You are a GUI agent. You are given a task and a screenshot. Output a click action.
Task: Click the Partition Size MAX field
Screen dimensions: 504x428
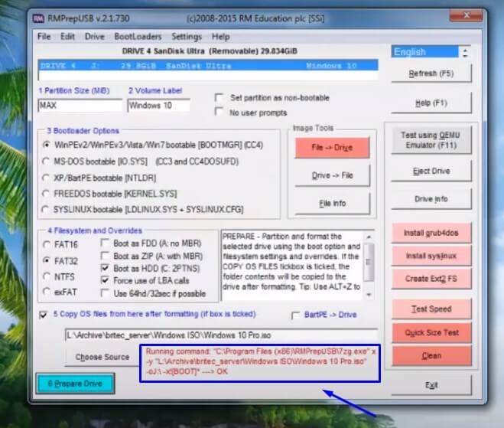[80, 105]
